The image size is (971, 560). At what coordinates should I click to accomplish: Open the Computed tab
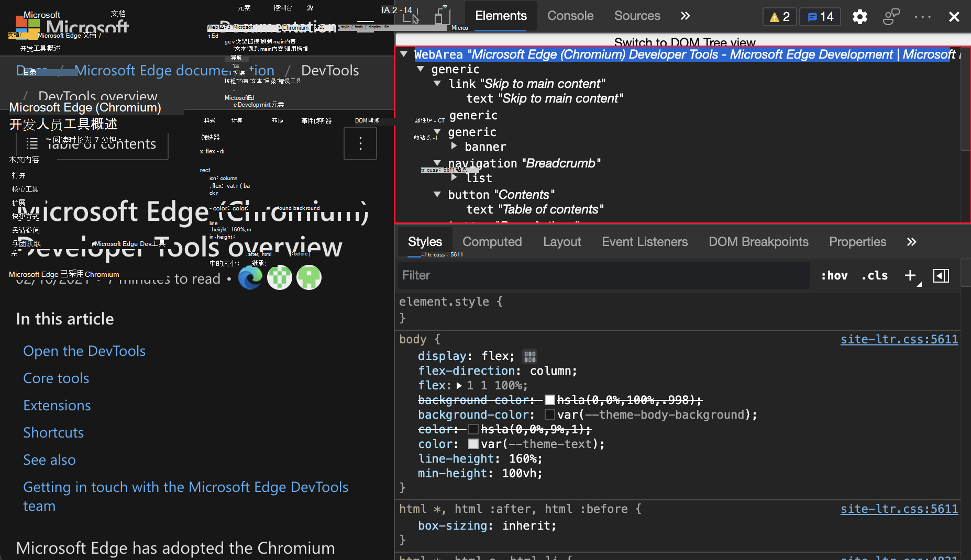click(492, 242)
